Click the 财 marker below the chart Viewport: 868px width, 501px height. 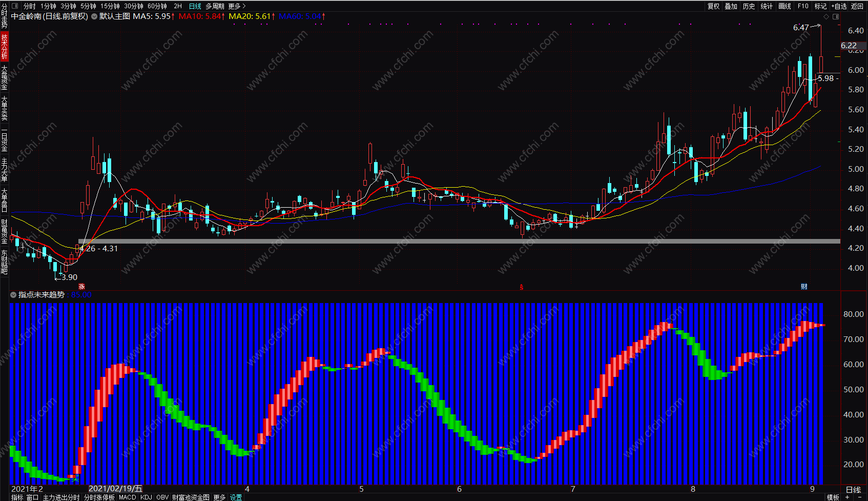(x=804, y=287)
